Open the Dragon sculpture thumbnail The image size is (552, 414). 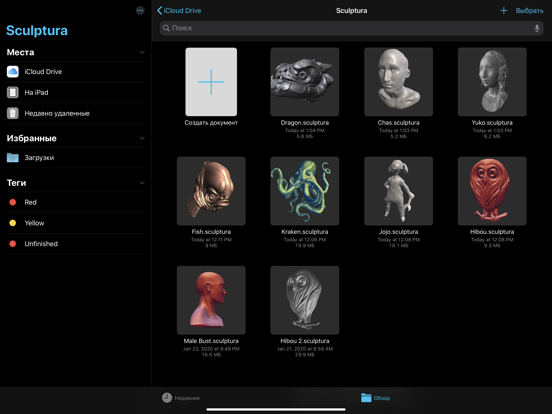click(305, 82)
